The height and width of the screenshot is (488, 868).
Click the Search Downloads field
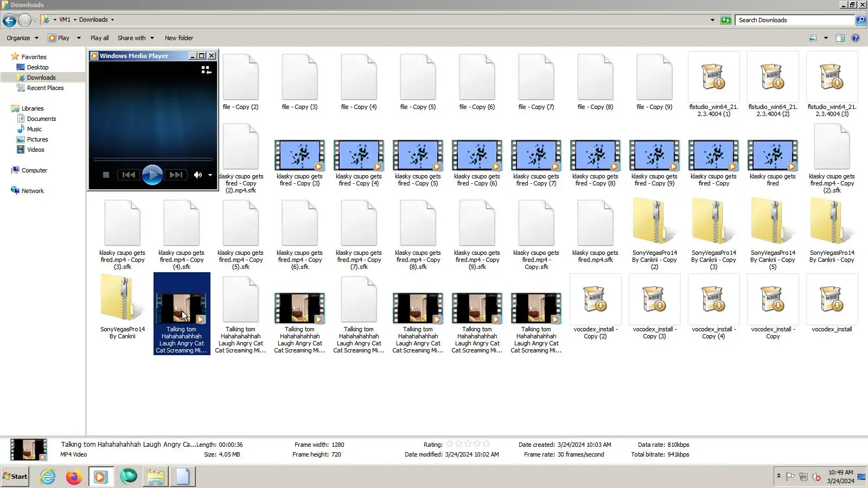click(795, 20)
